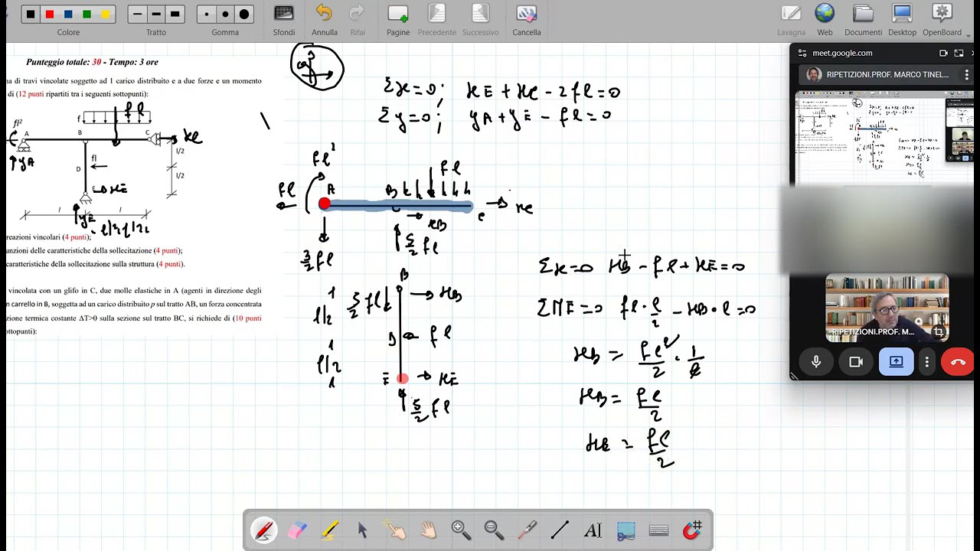Select the arrow Selector tool
Viewport: 980px width, 551px height.
(x=362, y=530)
